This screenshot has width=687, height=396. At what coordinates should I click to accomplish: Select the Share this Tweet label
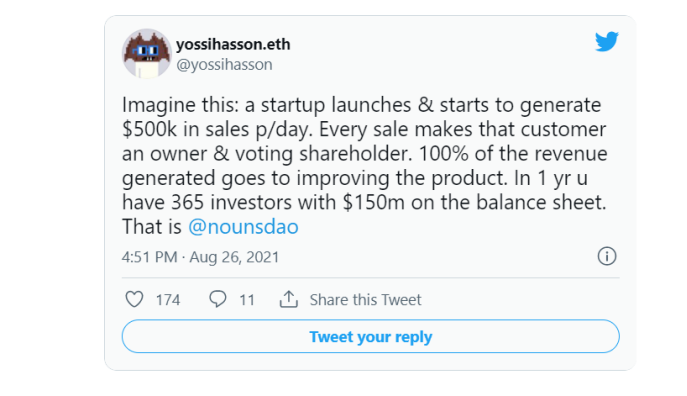pos(365,300)
